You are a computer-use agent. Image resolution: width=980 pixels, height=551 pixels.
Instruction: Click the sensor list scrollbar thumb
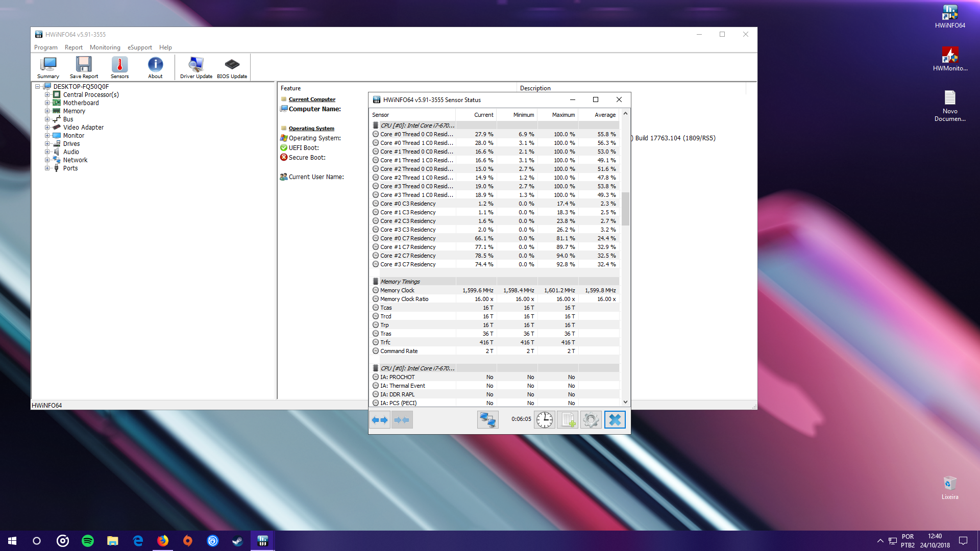tap(625, 209)
